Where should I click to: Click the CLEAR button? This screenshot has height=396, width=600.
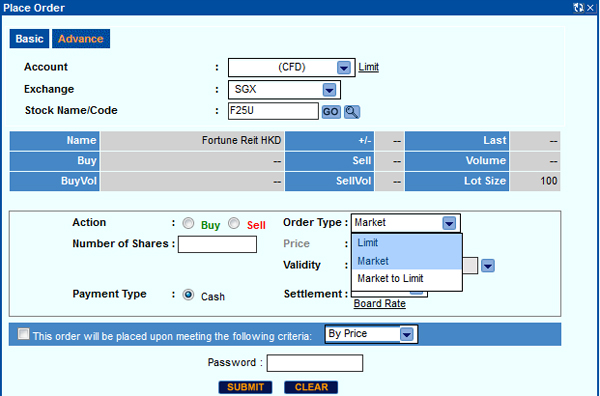tap(311, 387)
